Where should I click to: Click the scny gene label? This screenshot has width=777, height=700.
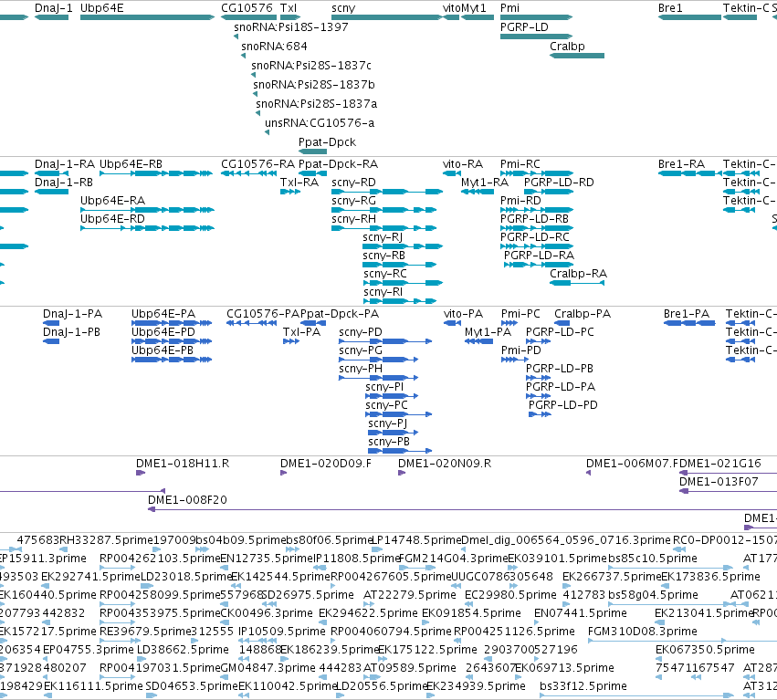[x=343, y=8]
